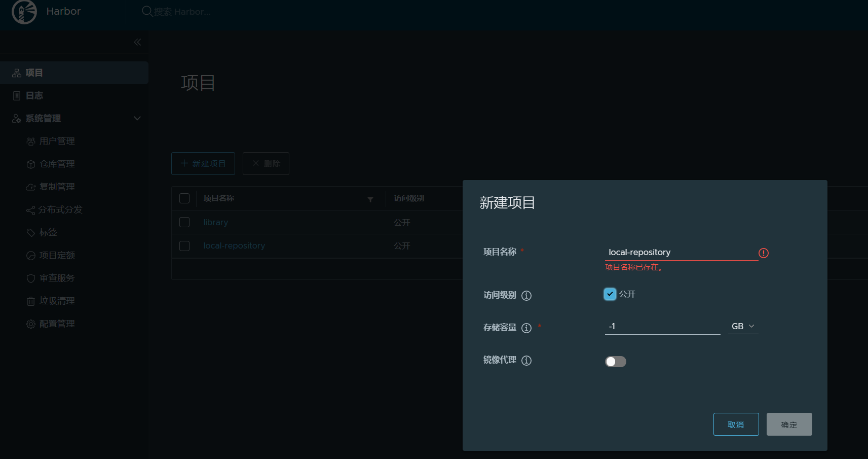Uncheck the 公开 public access checkbox
This screenshot has width=868, height=459.
[610, 294]
